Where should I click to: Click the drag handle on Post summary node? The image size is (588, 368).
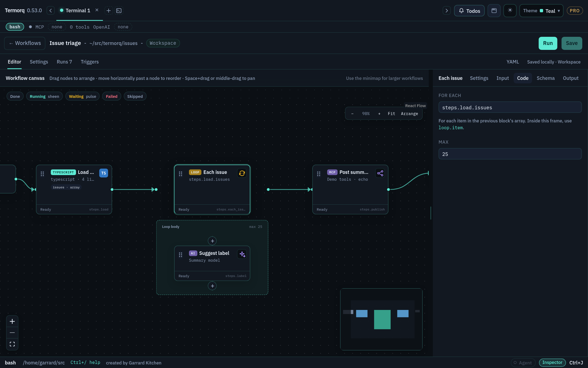tap(318, 174)
